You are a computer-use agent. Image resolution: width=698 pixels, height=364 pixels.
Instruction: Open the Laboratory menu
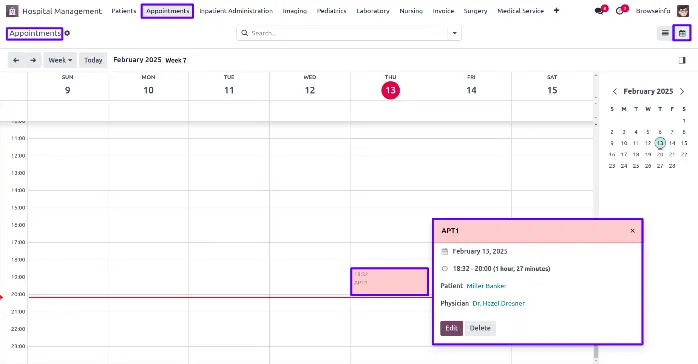(373, 11)
